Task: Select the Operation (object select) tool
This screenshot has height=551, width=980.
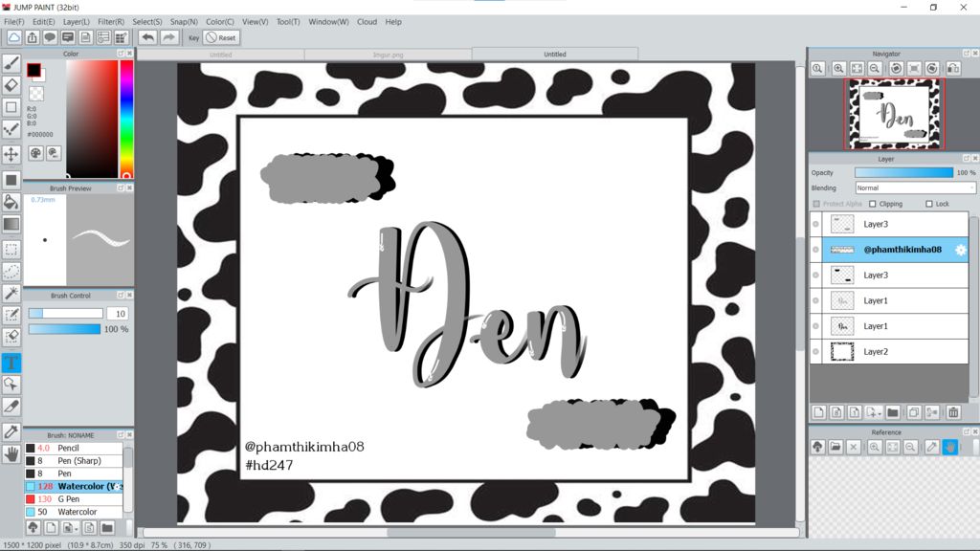Action: point(11,385)
